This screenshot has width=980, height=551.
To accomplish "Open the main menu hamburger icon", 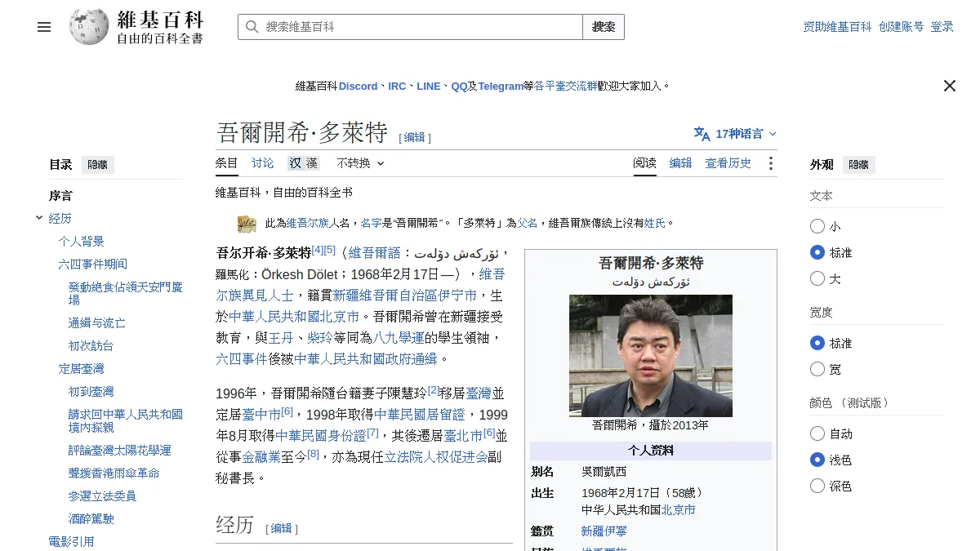I will point(44,27).
